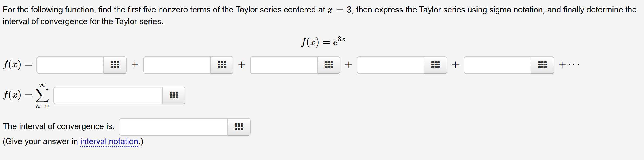644x160 pixels.
Task: Open the interval notation help link
Action: 109,141
